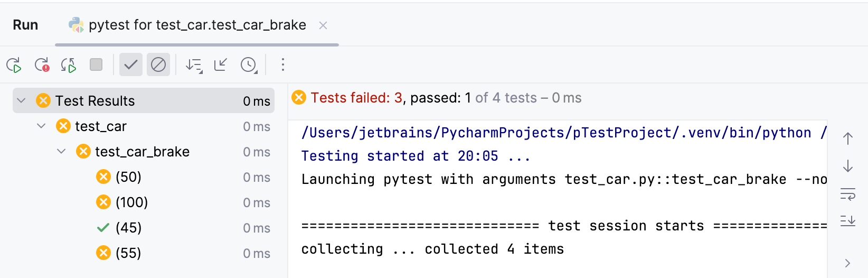
Task: Collapse the Test Results root node
Action: pyautogui.click(x=21, y=100)
